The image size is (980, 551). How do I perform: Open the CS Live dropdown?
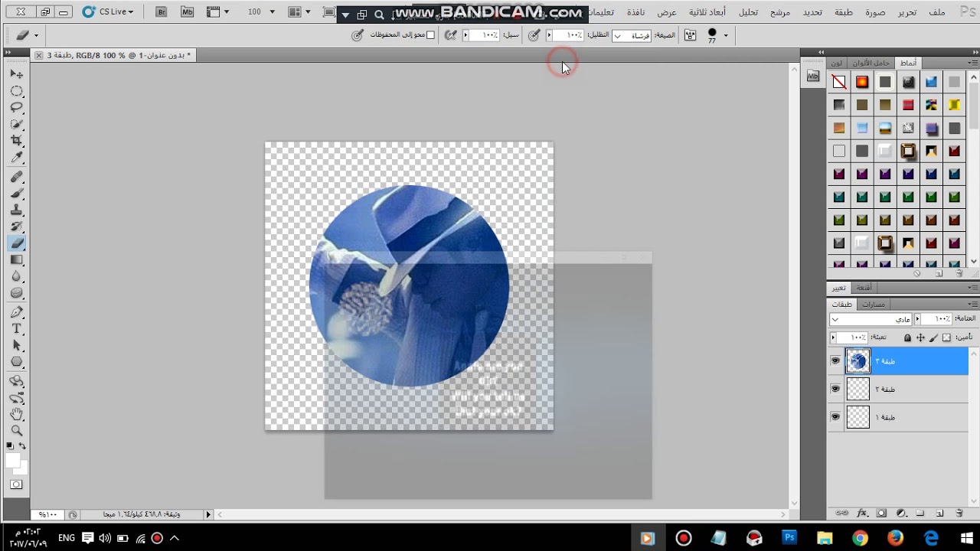(x=108, y=12)
